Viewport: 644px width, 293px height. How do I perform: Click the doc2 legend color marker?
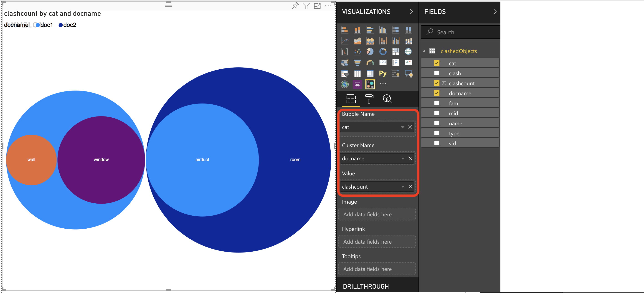pyautogui.click(x=61, y=25)
